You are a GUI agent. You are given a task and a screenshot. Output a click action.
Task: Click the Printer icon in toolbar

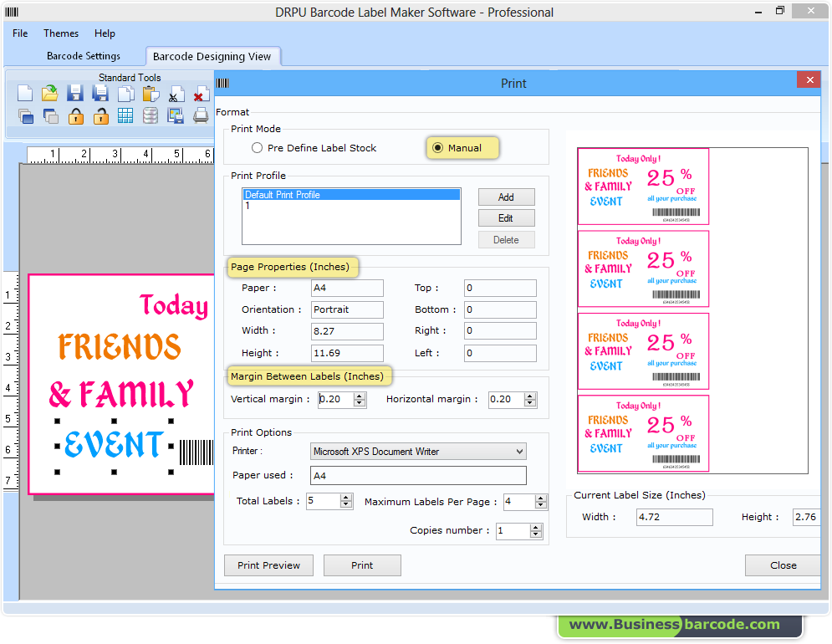click(201, 115)
